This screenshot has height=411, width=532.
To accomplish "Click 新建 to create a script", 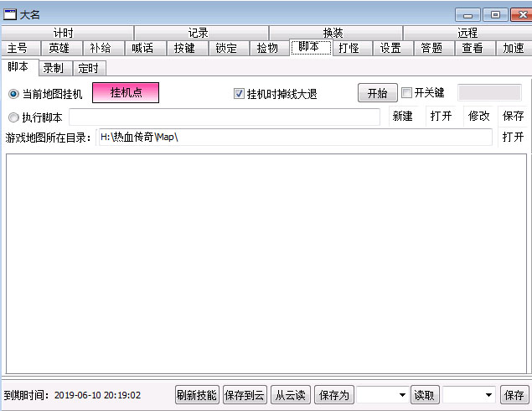I will (x=402, y=116).
